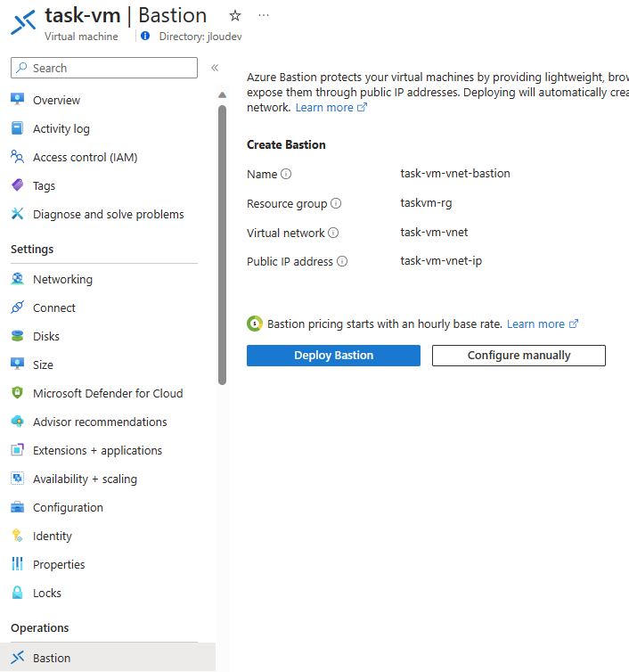Collapse the sidebar with double chevron

pos(215,68)
